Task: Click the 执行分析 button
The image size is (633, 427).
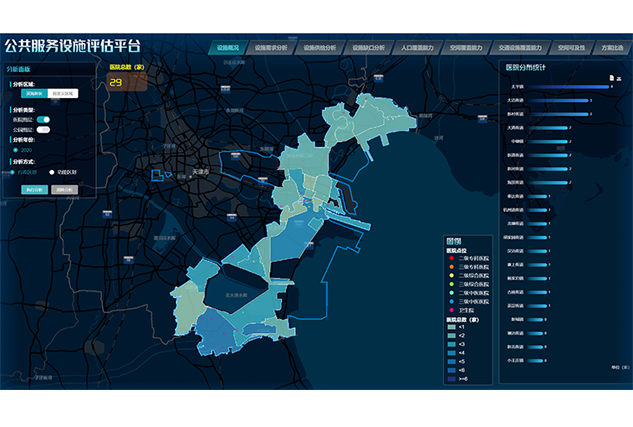Action: (x=34, y=188)
